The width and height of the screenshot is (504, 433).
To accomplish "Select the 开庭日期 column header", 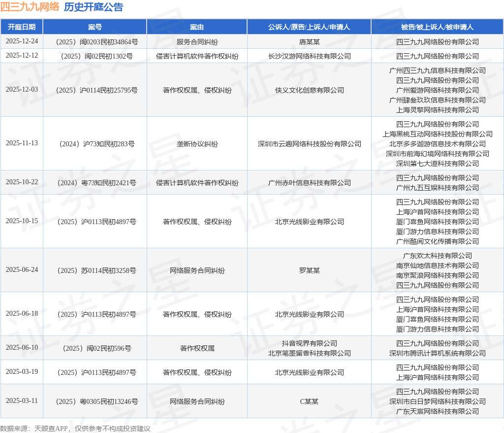I will coord(22,27).
